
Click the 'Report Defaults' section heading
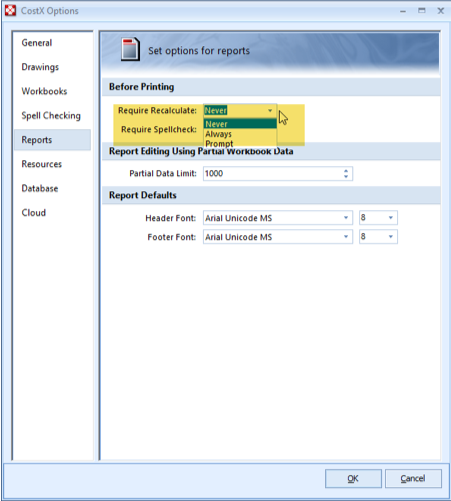tap(143, 195)
